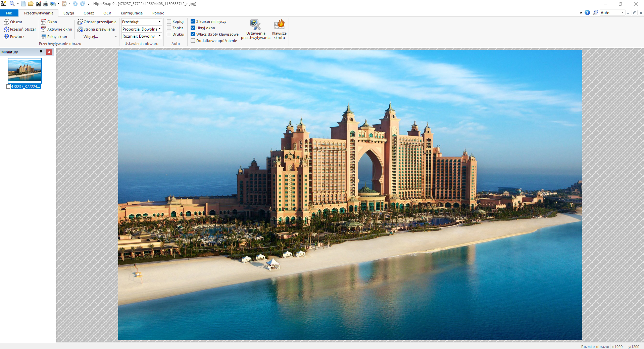The height and width of the screenshot is (349, 644).
Task: Redo with the redo arrow icon
Action: pos(83,4)
